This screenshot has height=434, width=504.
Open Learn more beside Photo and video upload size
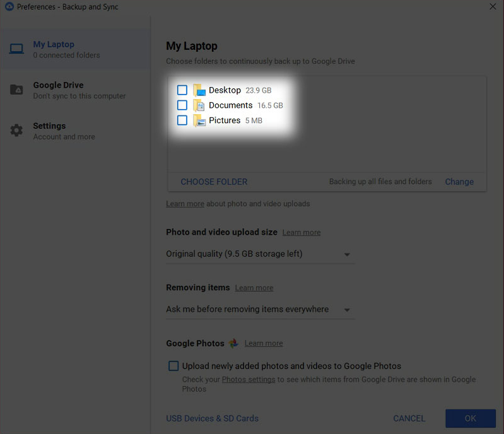point(302,232)
